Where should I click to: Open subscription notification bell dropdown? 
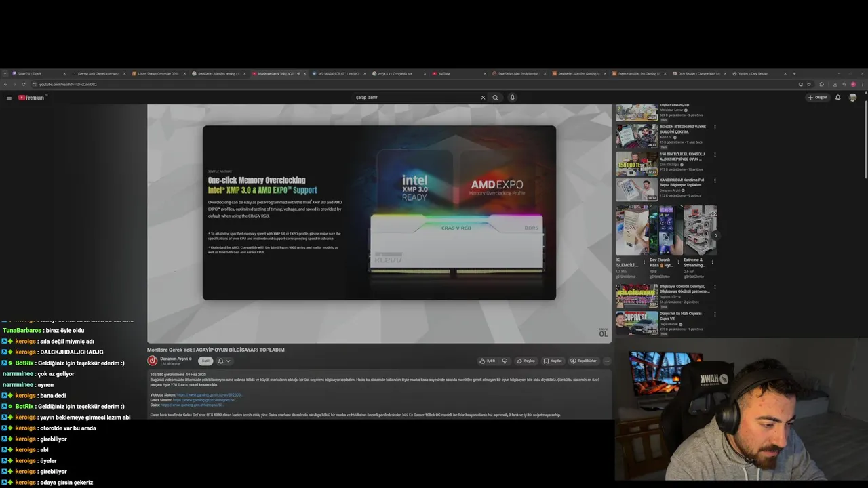pos(224,361)
